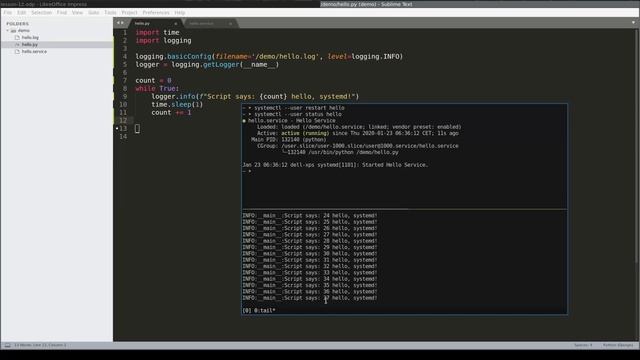Click line number 14 in gutter
Screen dimensions: 640x360
pyautogui.click(x=123, y=136)
